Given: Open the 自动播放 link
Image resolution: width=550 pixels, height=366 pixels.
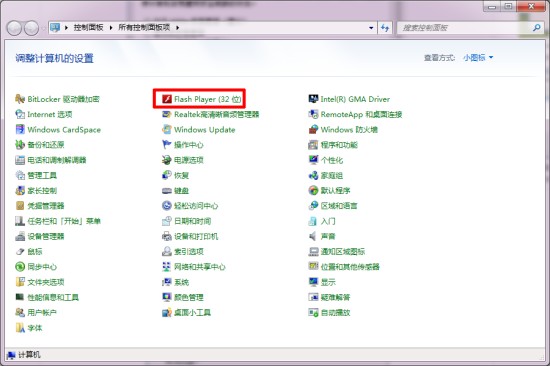Looking at the screenshot, I should coord(335,312).
